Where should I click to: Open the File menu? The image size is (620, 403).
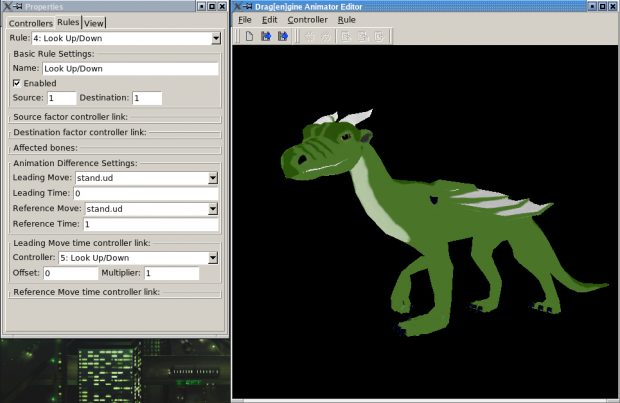[x=245, y=20]
